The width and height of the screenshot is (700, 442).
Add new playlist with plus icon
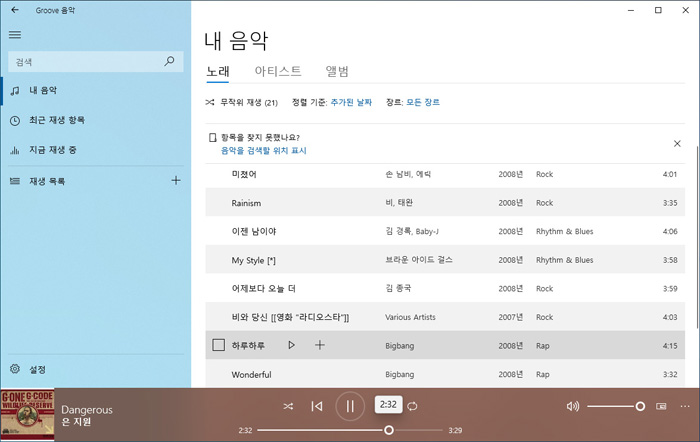point(176,180)
